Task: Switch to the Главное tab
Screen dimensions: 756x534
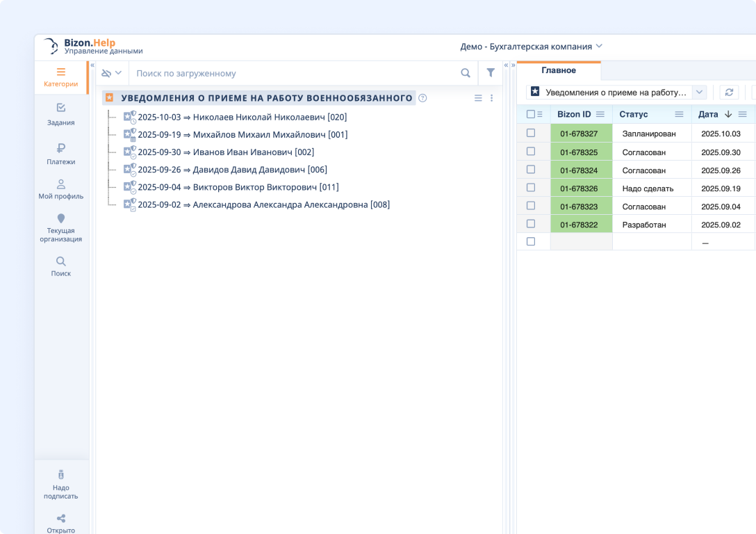Action: click(559, 70)
